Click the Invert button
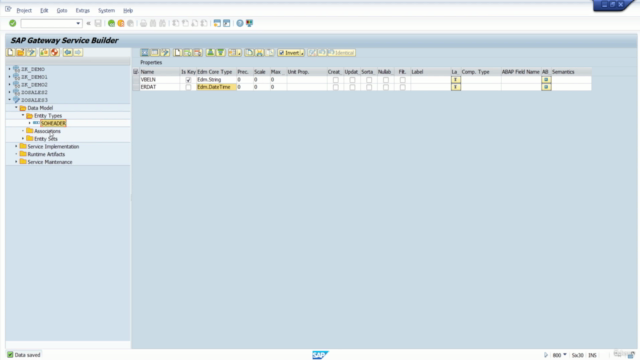The height and width of the screenshot is (360, 640). (x=291, y=53)
